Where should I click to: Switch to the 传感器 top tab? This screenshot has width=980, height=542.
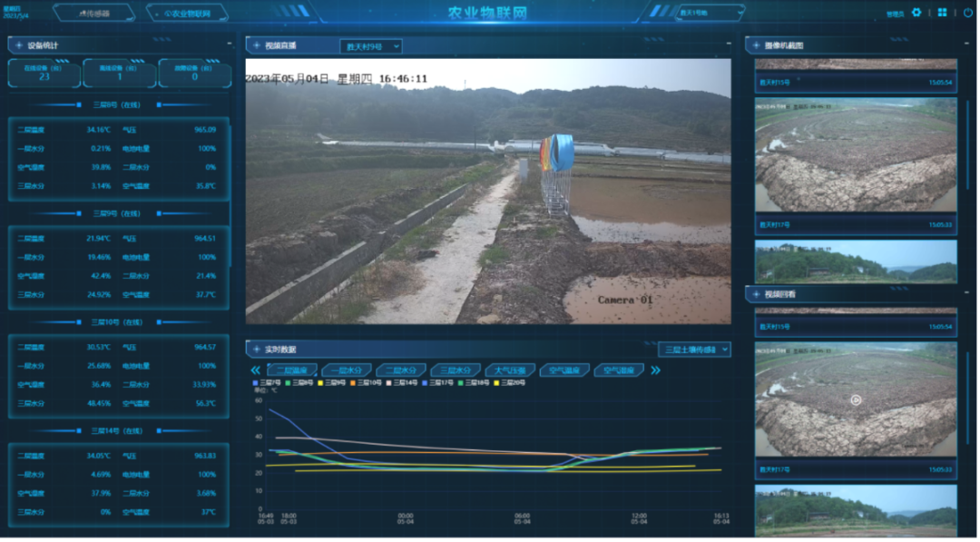pos(93,13)
